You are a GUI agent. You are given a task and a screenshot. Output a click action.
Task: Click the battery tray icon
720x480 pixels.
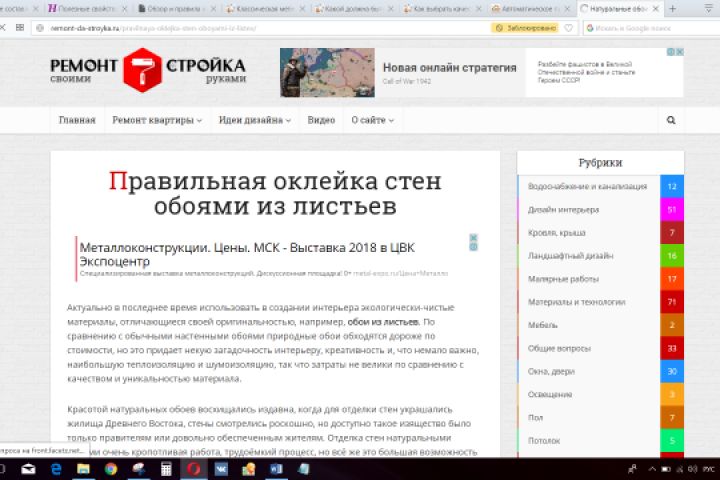(x=666, y=469)
